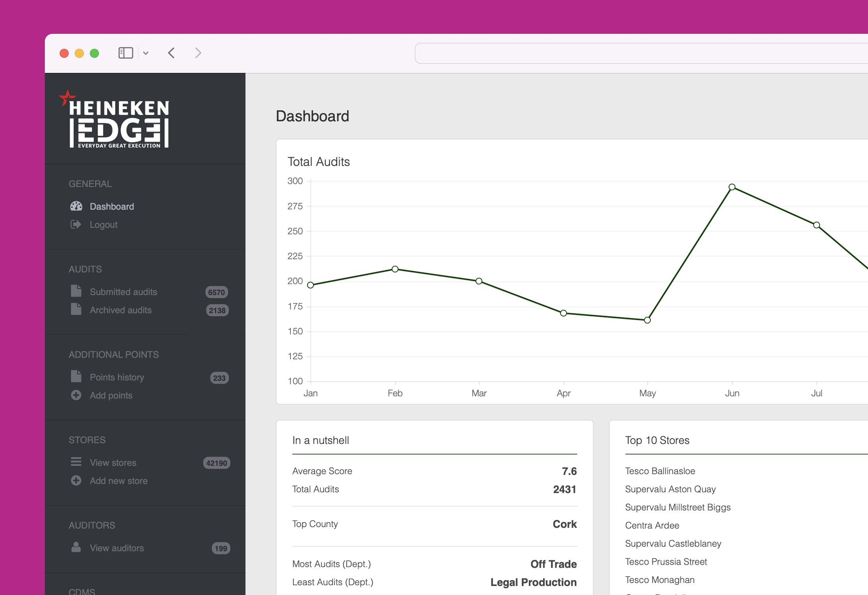Viewport: 868px width, 595px height.
Task: Click the June peak point on the chart
Action: pyautogui.click(x=732, y=187)
